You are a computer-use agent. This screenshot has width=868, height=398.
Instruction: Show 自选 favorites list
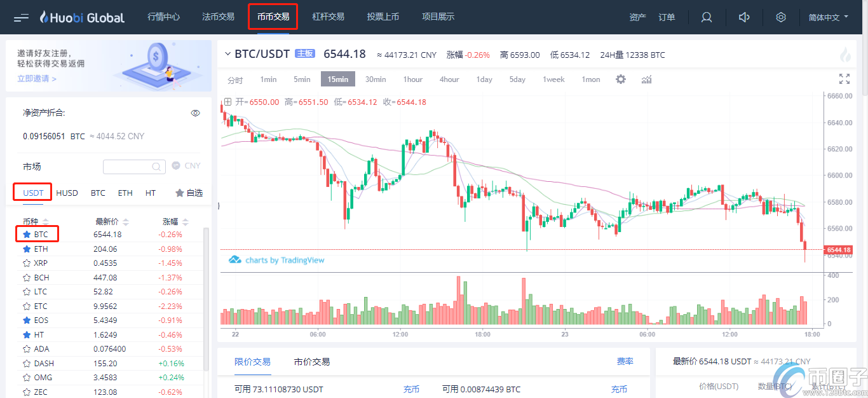point(189,193)
